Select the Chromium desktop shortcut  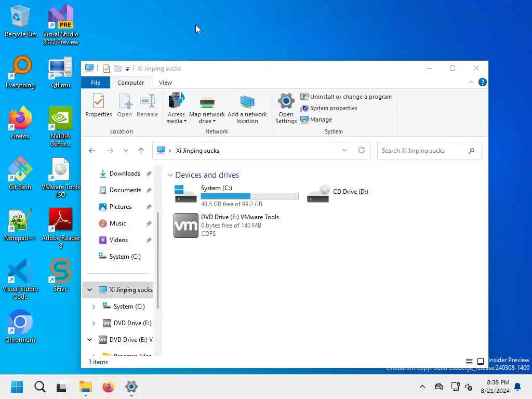20,326
